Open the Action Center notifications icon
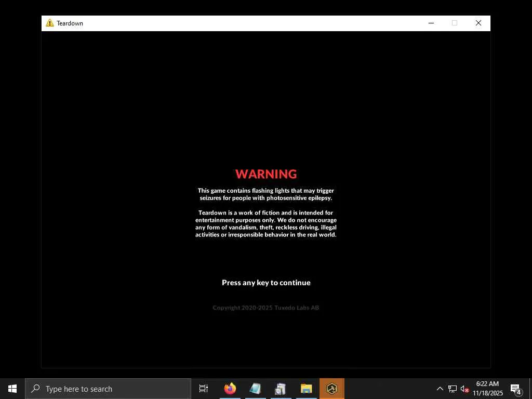 pos(515,389)
